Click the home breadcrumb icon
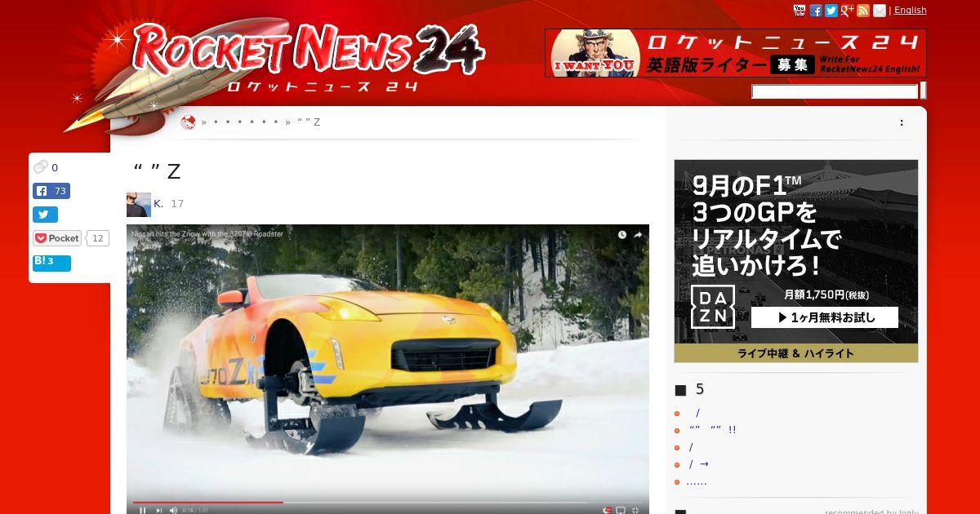 (189, 122)
